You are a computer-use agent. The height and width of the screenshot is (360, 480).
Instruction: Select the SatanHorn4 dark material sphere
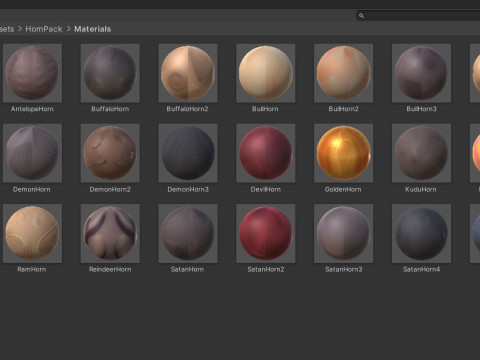tap(421, 233)
